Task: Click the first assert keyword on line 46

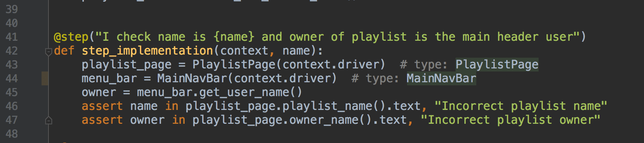Action: (102, 106)
